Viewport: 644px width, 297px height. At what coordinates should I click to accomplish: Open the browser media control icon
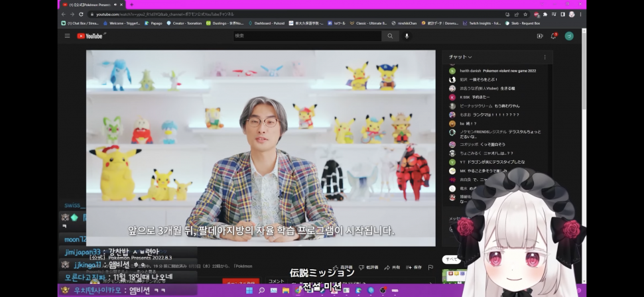click(554, 15)
